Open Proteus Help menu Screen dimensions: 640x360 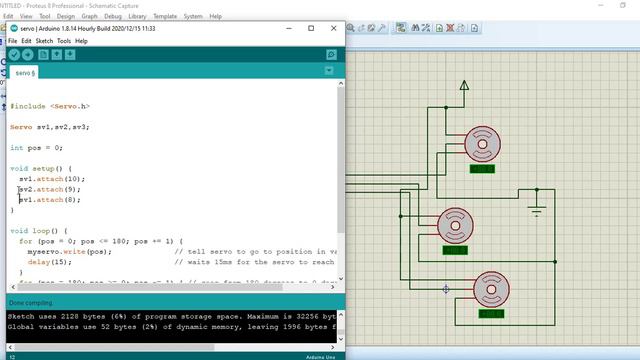click(x=216, y=16)
